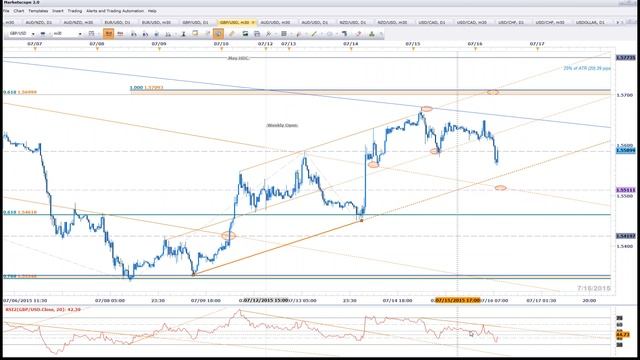Switch to the EUR/USD, D1 chart tab
This screenshot has width=640, height=360.
117,22
